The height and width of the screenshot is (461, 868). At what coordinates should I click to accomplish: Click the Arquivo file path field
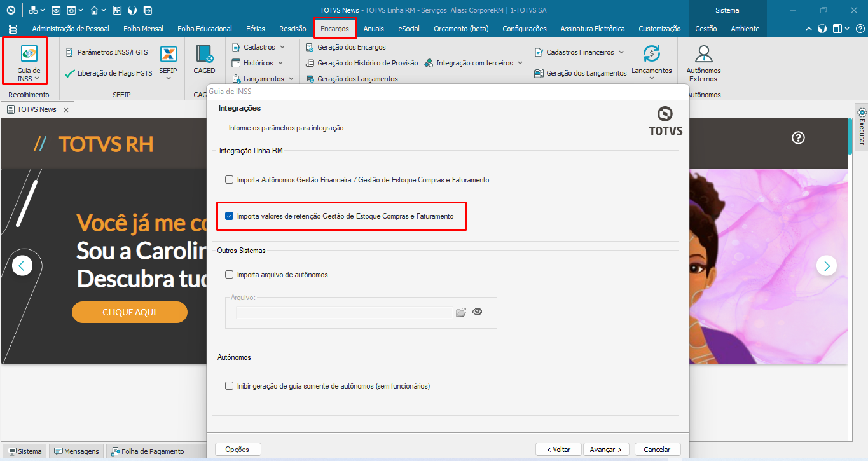pyautogui.click(x=344, y=312)
